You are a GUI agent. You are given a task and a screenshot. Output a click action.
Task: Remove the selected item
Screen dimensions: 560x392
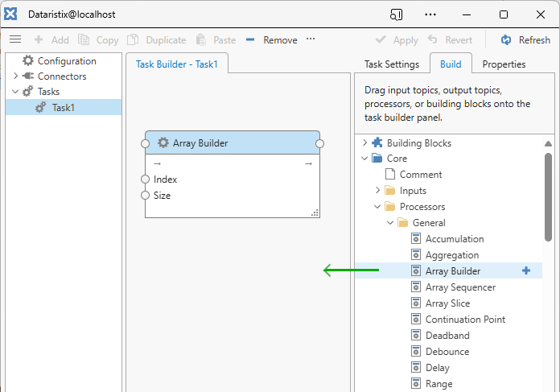271,39
